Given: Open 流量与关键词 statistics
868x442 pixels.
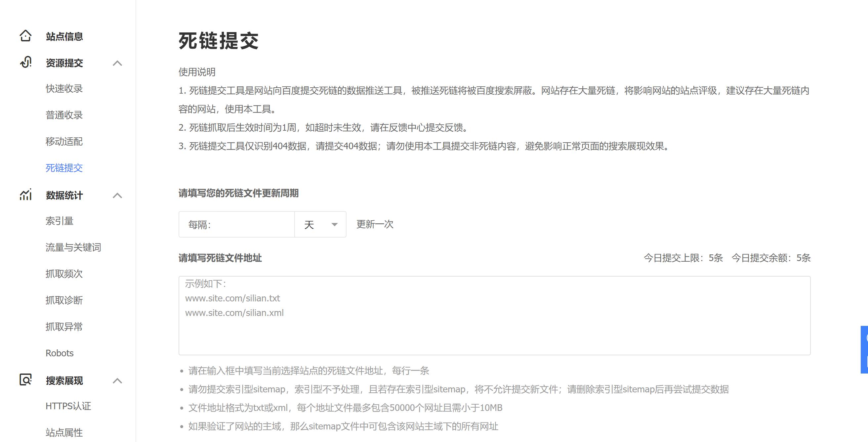Looking at the screenshot, I should (x=73, y=247).
